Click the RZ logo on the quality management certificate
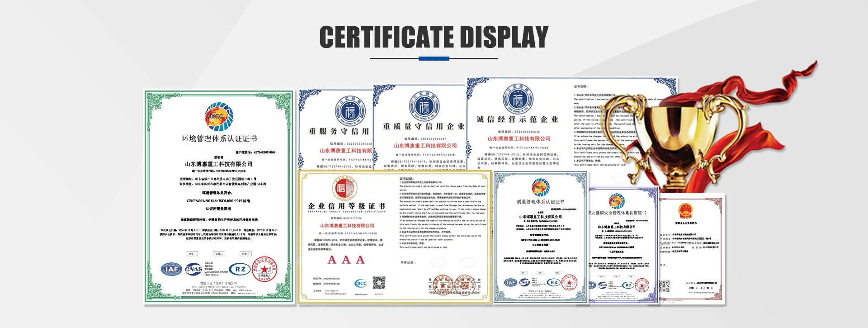Image resolution: width=868 pixels, height=328 pixels. (x=554, y=282)
